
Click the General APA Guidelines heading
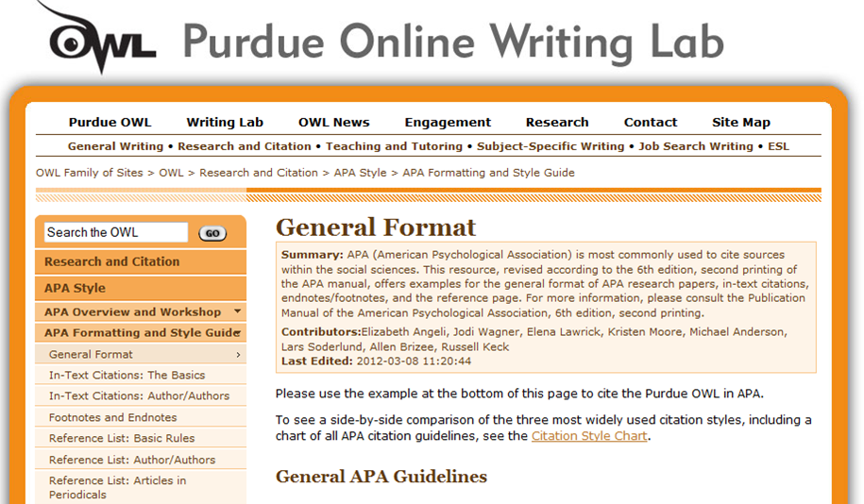pos(381,477)
